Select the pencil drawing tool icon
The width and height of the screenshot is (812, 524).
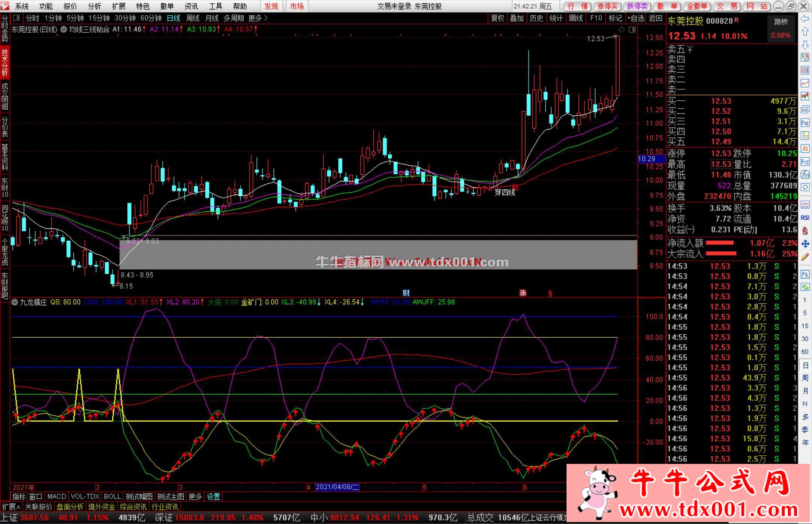point(805,257)
